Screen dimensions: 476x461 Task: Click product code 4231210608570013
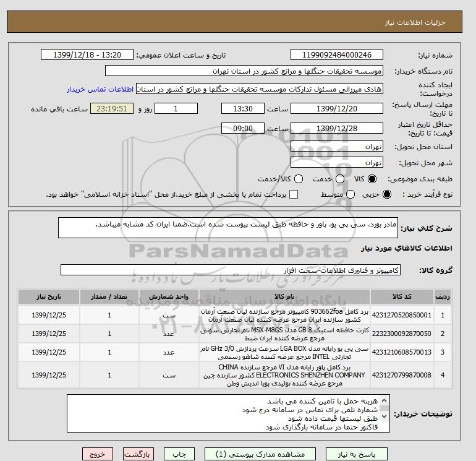[402, 352]
